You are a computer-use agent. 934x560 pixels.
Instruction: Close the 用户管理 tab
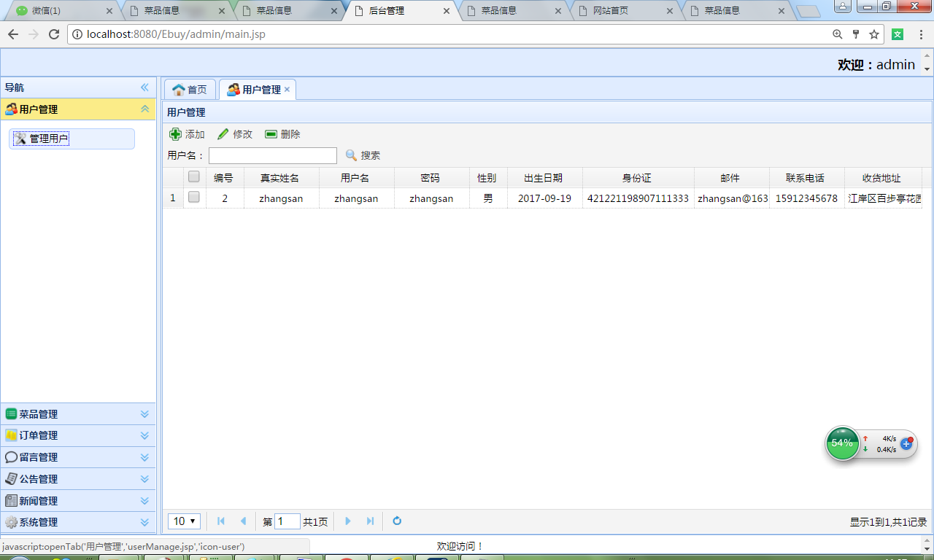287,90
